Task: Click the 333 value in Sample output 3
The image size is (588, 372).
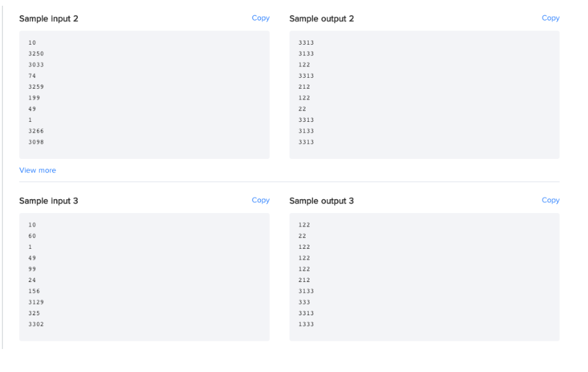Action: 304,302
